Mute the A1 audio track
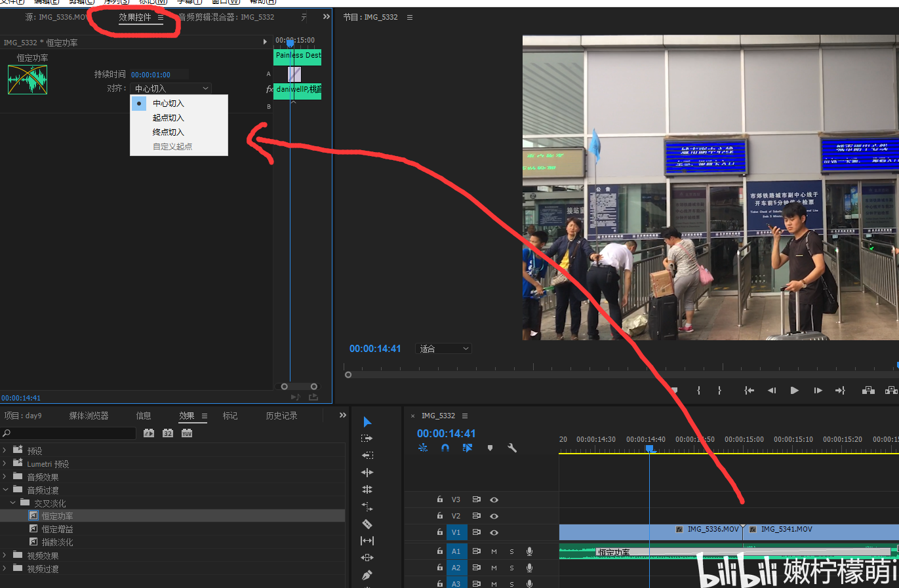 pos(494,551)
